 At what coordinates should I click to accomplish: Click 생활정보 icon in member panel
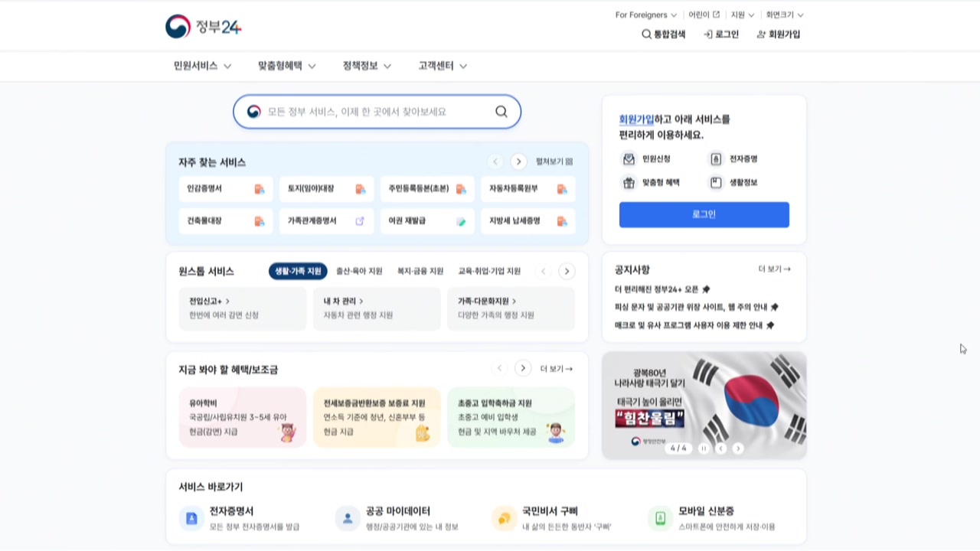point(716,183)
